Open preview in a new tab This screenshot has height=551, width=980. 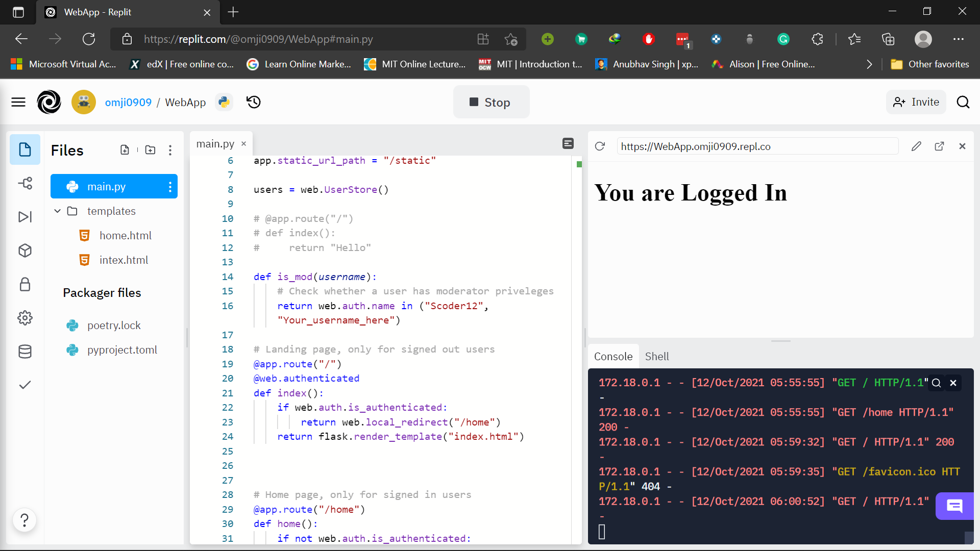(939, 146)
